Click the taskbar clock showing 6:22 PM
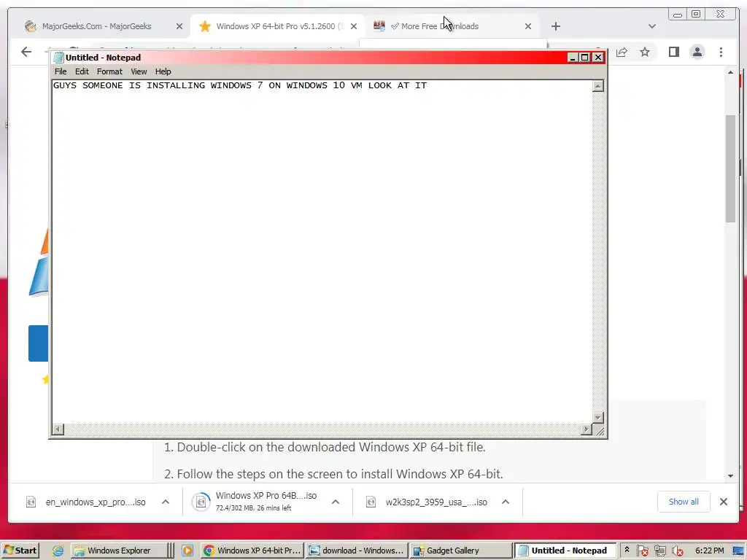The height and width of the screenshot is (560, 747). point(709,551)
